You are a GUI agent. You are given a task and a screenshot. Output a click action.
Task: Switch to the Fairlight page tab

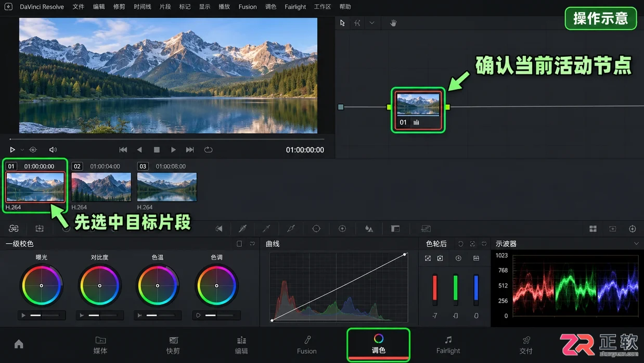[448, 345]
